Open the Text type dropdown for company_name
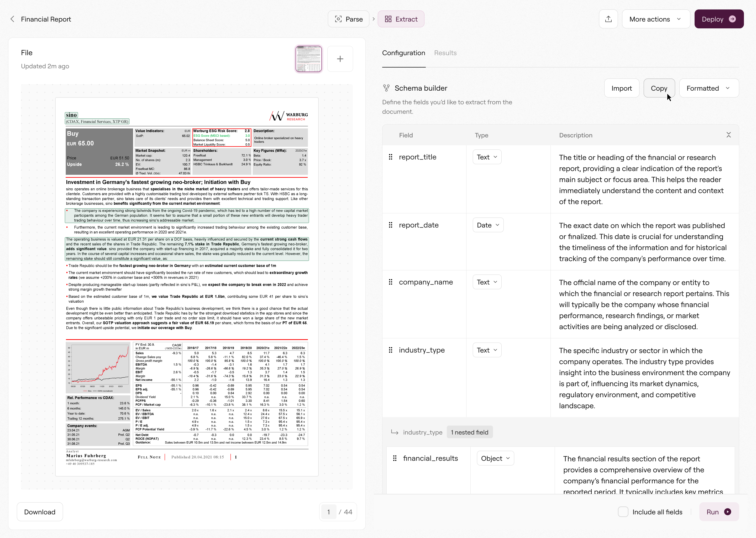 pos(487,282)
